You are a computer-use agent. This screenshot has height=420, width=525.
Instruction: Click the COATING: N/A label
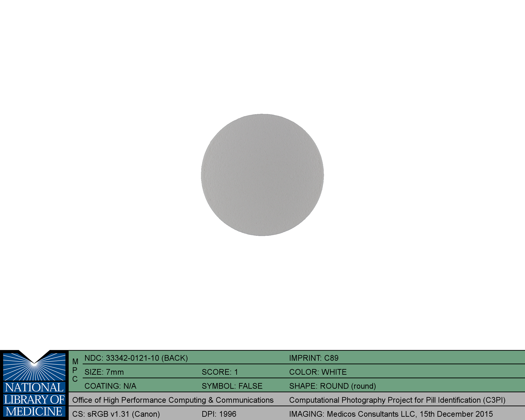click(110, 386)
